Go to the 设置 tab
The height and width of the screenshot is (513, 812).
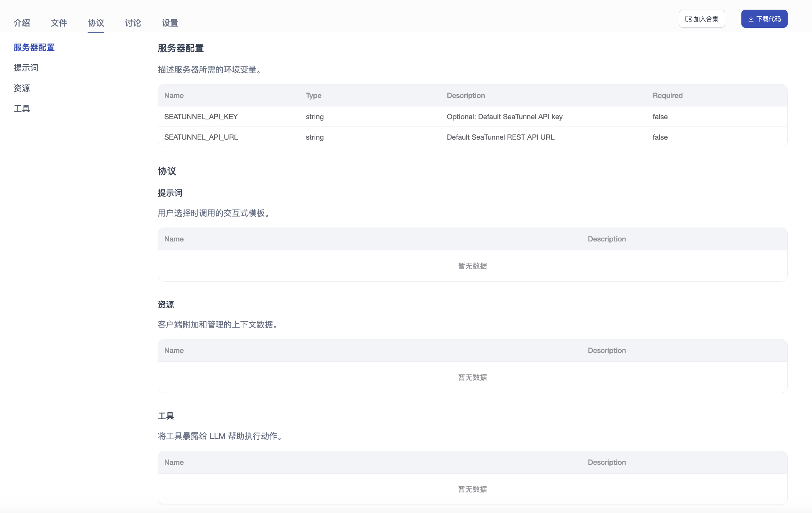pyautogui.click(x=170, y=23)
